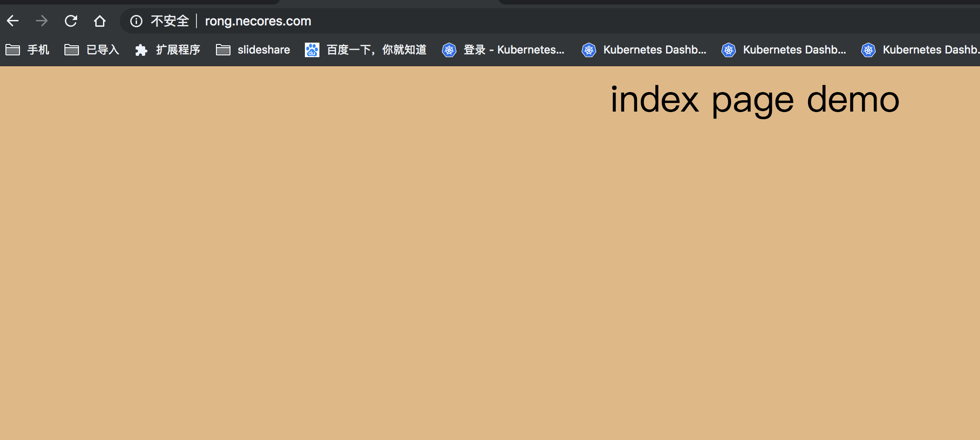Go back with the left arrow button
The height and width of the screenshot is (440, 980).
click(13, 21)
